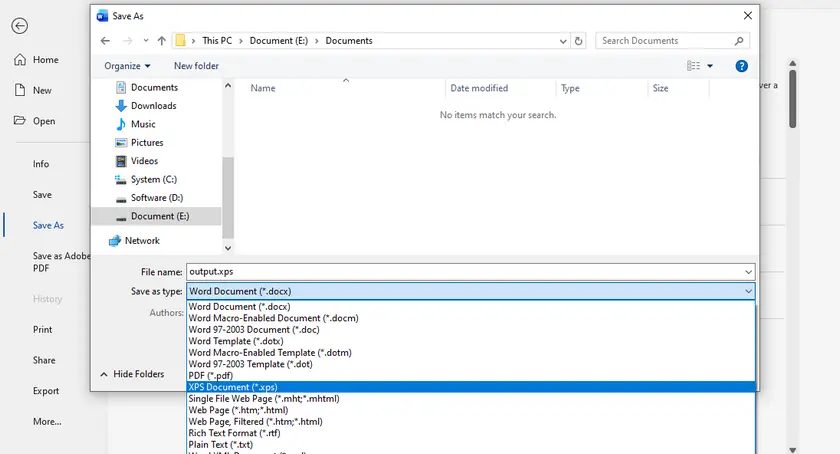Screen dimensions: 840x454
Task: Open the Print page
Action: click(43, 330)
